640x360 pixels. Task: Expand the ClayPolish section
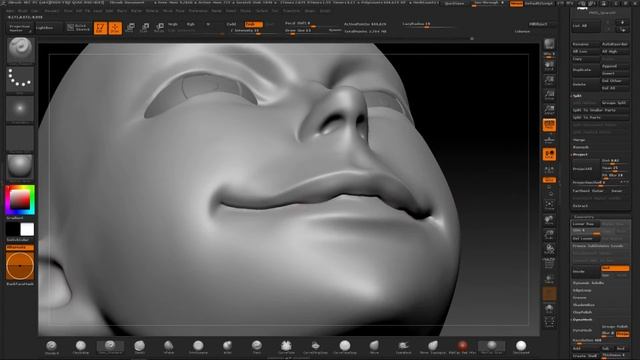[x=582, y=312]
